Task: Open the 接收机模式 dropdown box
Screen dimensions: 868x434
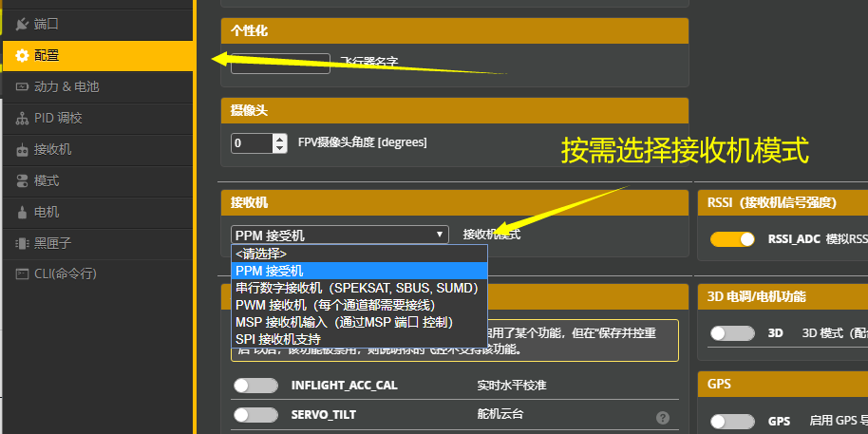Action: (x=340, y=235)
